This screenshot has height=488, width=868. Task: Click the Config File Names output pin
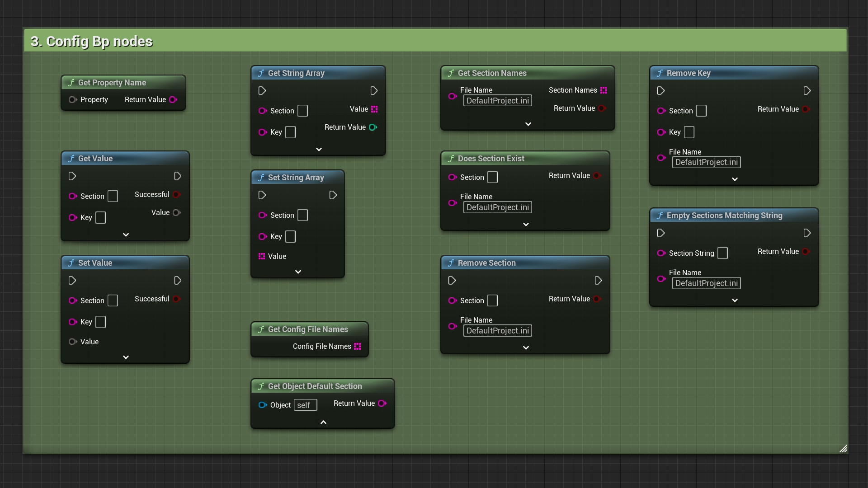click(358, 346)
